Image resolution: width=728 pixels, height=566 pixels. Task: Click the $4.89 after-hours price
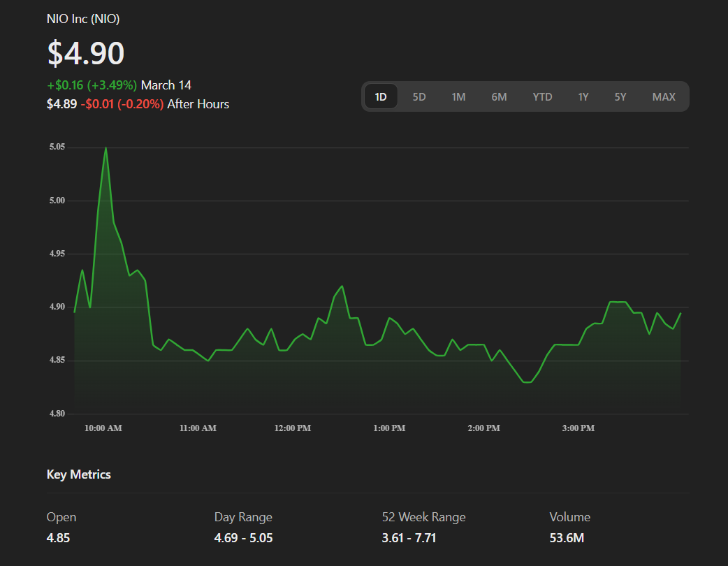pyautogui.click(x=61, y=104)
